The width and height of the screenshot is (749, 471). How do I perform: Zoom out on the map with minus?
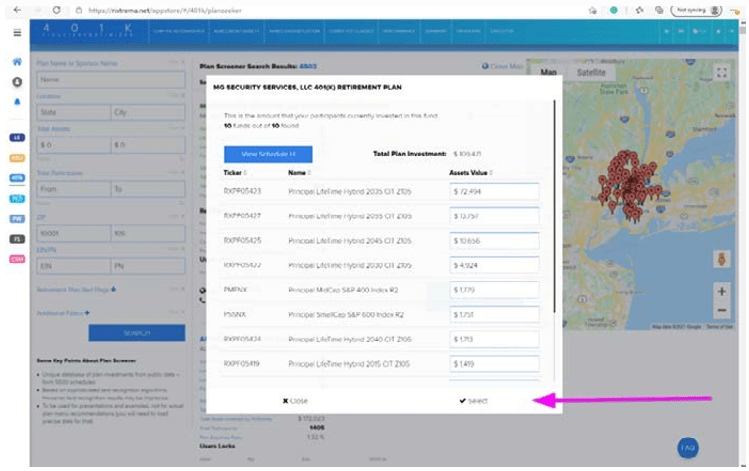(721, 311)
